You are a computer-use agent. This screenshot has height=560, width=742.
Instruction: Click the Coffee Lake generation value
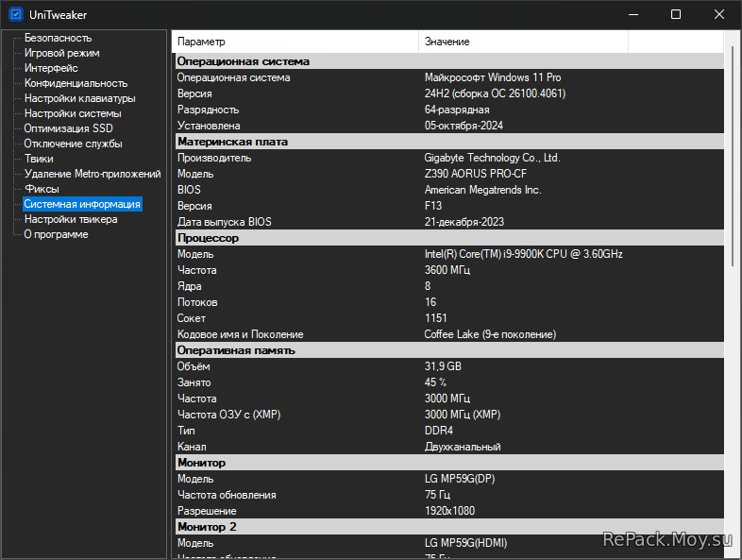(490, 334)
